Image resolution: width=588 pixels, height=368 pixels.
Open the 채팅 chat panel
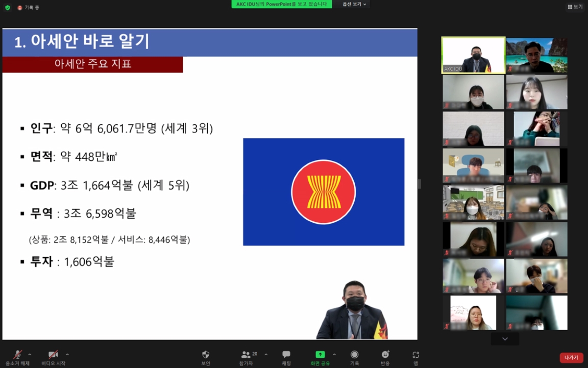point(286,357)
